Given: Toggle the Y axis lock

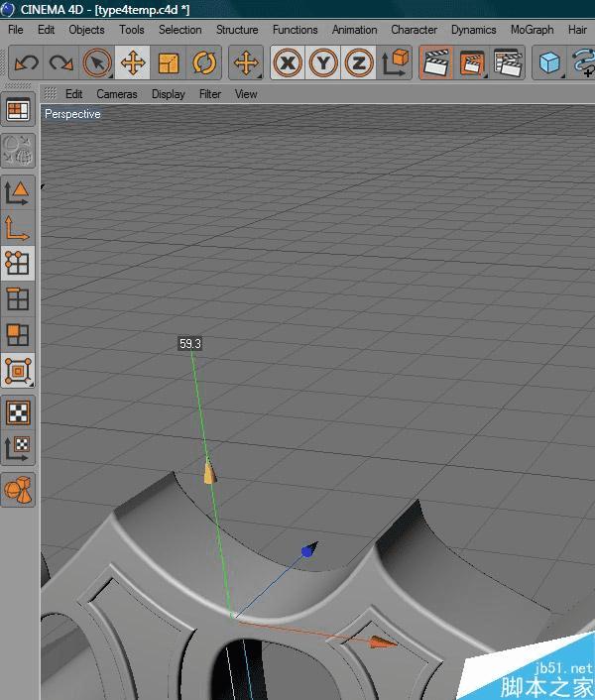Looking at the screenshot, I should click(323, 63).
